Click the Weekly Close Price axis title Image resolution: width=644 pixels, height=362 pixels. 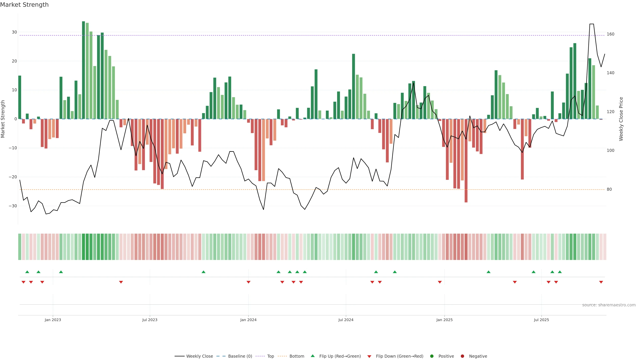[621, 119]
